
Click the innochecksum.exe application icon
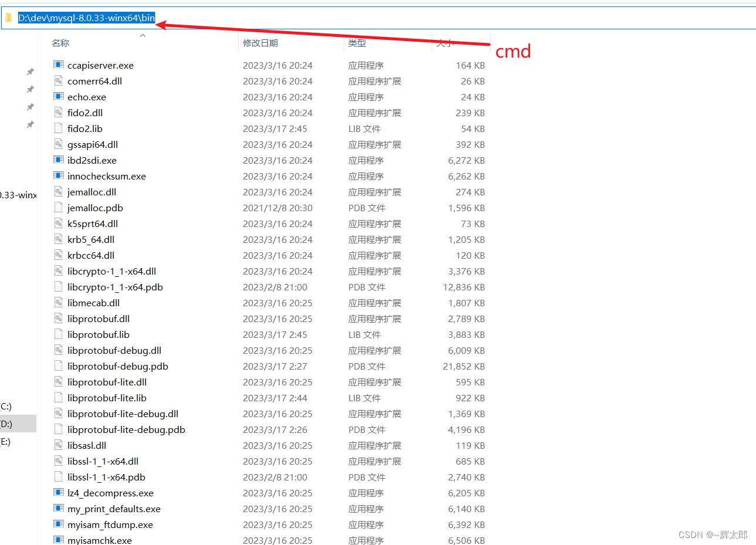(59, 175)
